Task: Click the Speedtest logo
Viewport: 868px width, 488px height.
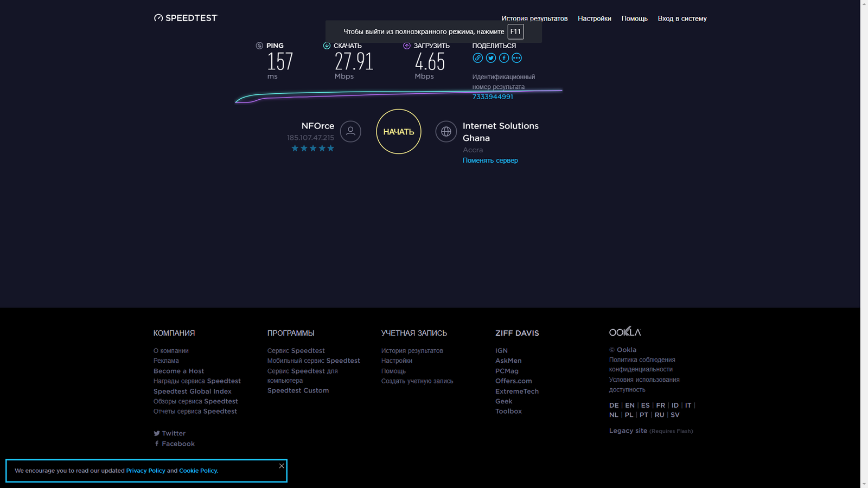Action: point(186,18)
